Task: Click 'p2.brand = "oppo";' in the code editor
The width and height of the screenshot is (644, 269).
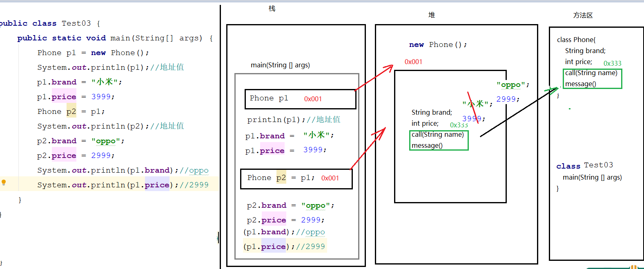Action: (x=81, y=141)
